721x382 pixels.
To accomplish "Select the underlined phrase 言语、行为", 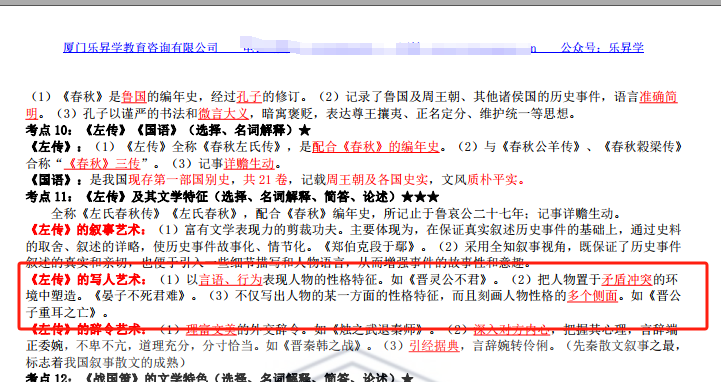I will (230, 279).
